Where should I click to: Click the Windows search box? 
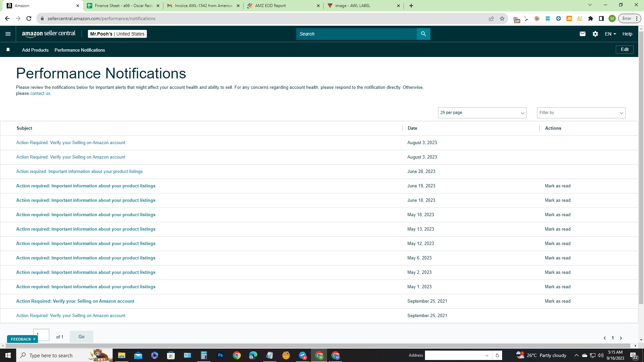64,355
